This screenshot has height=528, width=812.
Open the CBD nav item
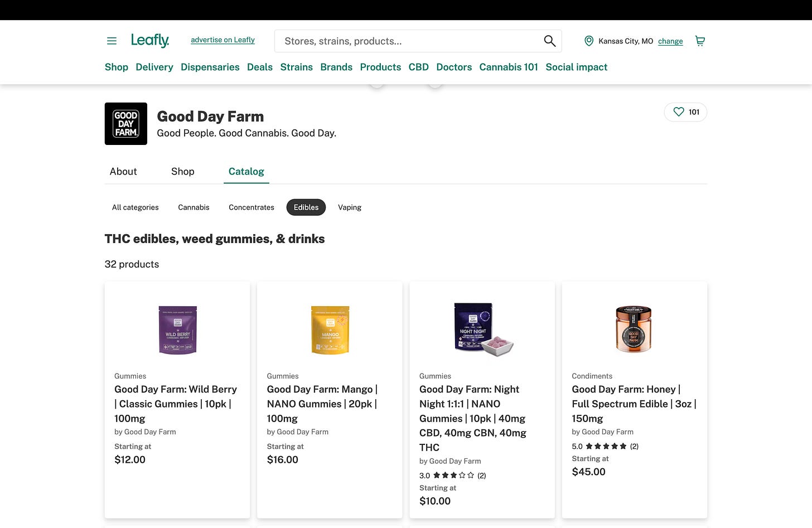[x=419, y=67]
